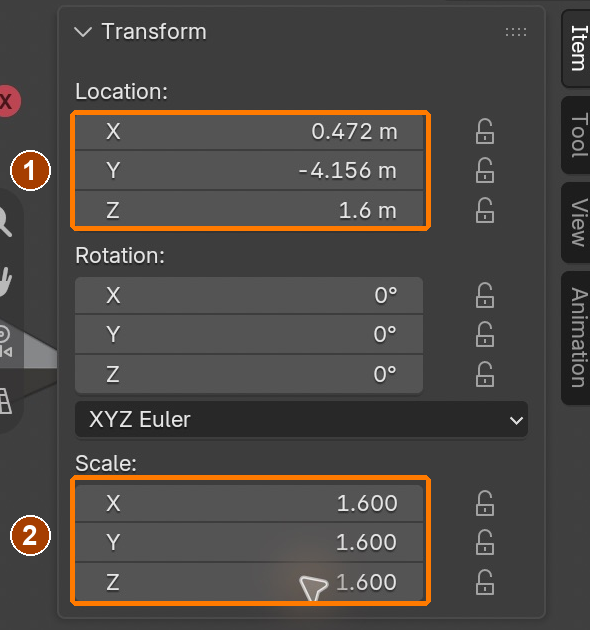Toggle the Location Z lock icon
This screenshot has height=630, width=590.
[x=485, y=210]
